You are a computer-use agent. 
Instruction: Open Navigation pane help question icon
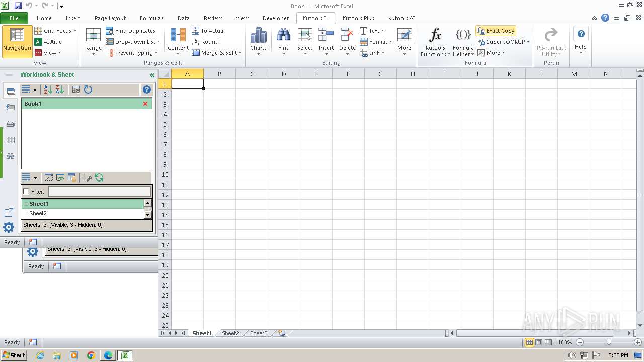pos(147,89)
